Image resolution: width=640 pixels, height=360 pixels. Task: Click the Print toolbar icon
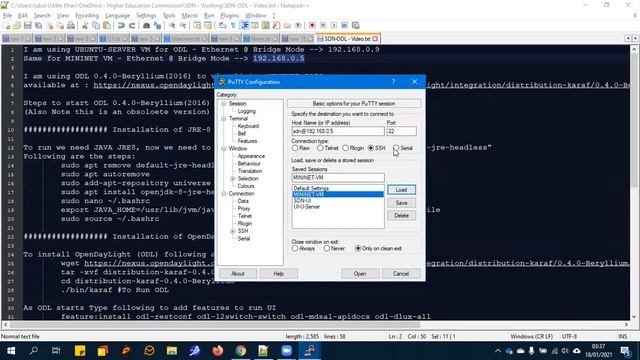(71, 25)
